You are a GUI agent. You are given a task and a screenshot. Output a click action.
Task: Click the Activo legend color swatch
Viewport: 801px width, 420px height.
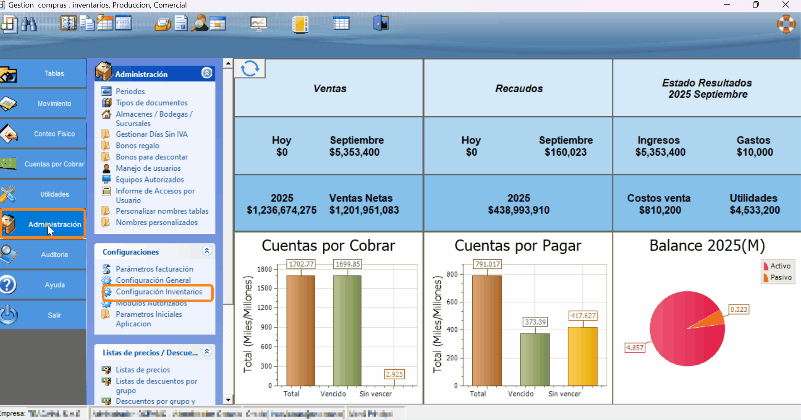tap(766, 266)
